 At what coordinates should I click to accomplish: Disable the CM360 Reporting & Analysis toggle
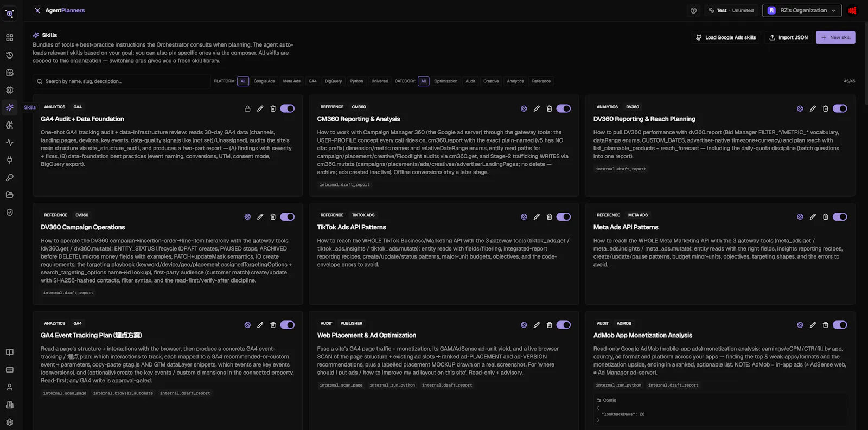[x=564, y=108]
